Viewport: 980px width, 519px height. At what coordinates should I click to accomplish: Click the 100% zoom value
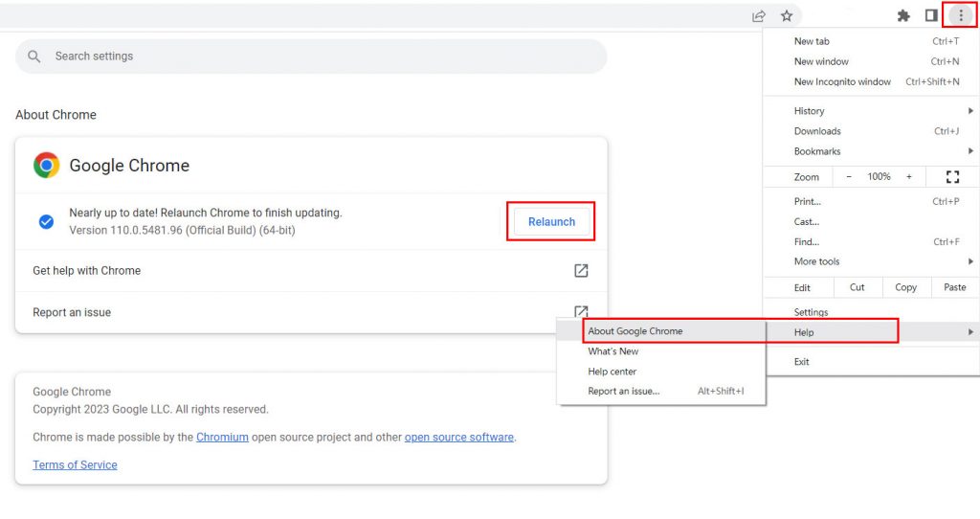tap(879, 177)
